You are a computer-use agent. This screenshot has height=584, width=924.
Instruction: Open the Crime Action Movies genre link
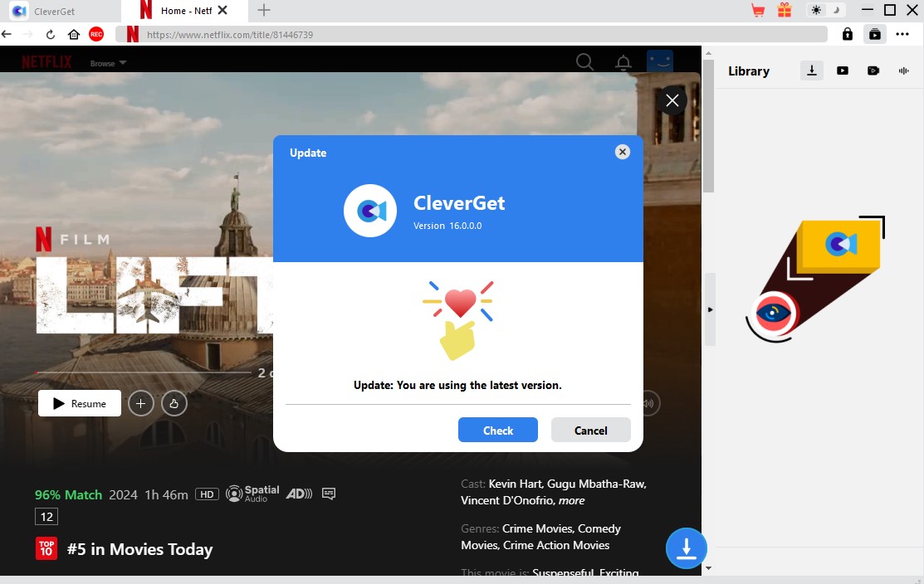[x=555, y=545]
